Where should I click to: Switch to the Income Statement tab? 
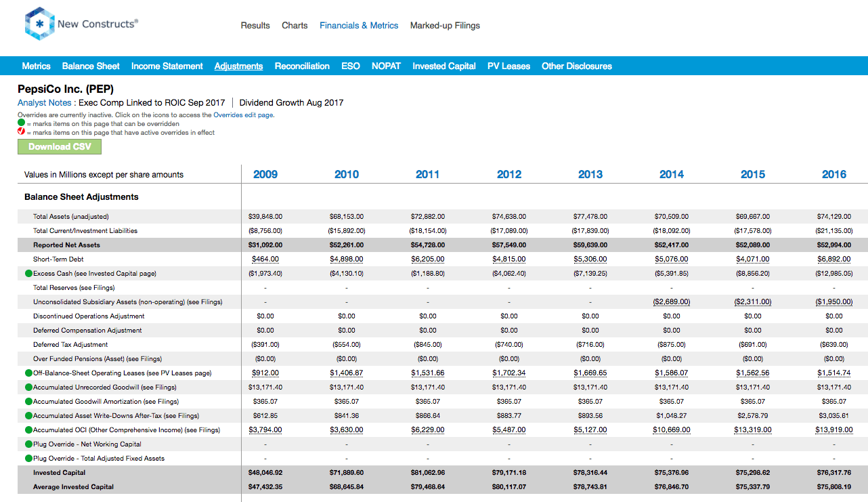click(167, 66)
